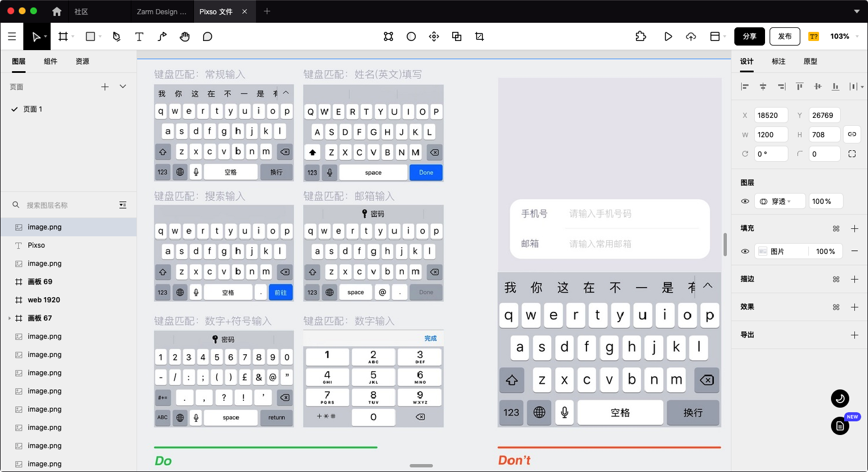This screenshot has height=472, width=868.
Task: Click the crop image icon
Action: [x=480, y=36]
